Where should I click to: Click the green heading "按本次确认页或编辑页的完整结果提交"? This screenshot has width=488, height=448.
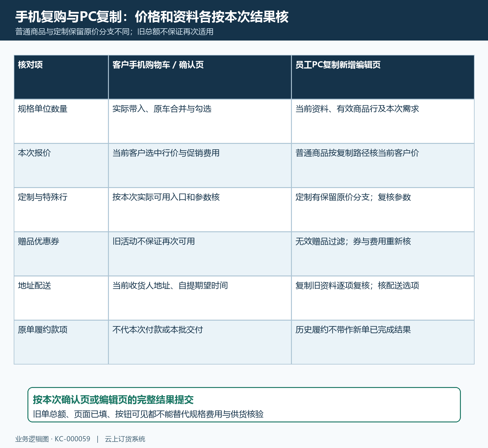click(x=113, y=400)
